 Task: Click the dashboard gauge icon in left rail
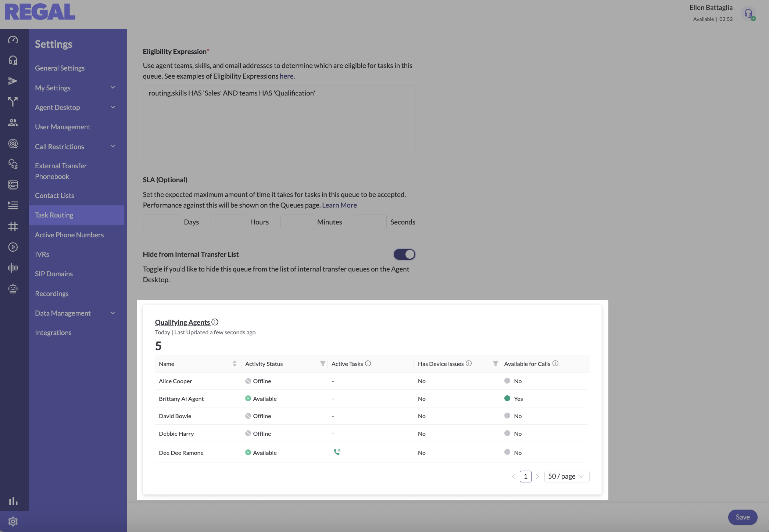pos(13,40)
